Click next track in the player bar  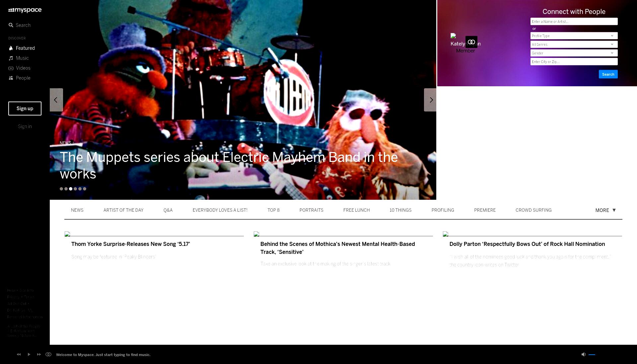(39, 354)
